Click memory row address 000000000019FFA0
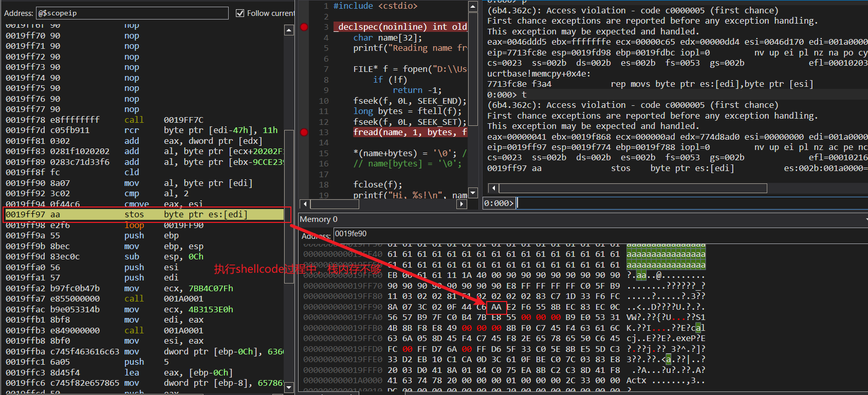The image size is (868, 395). point(343,317)
